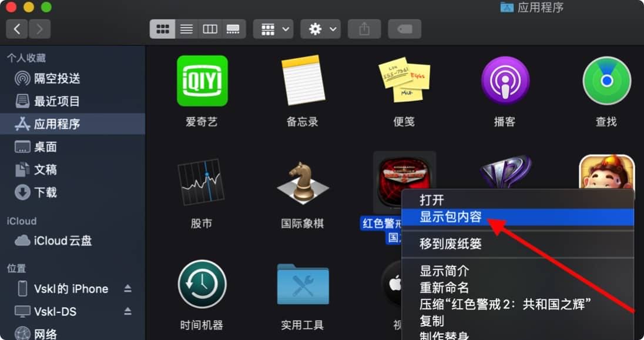Select the 国际象棋 Chess app icon
The width and height of the screenshot is (644, 340).
pyautogui.click(x=303, y=183)
